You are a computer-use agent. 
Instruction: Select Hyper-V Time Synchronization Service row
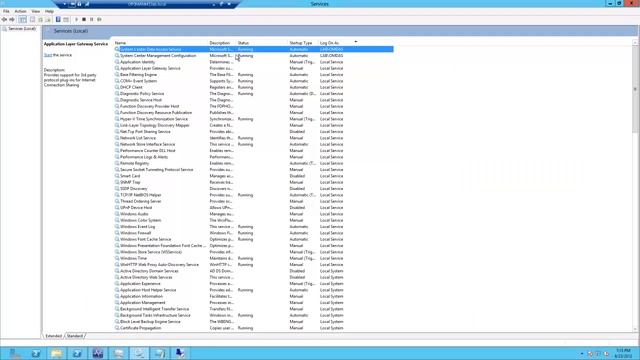coord(253,119)
